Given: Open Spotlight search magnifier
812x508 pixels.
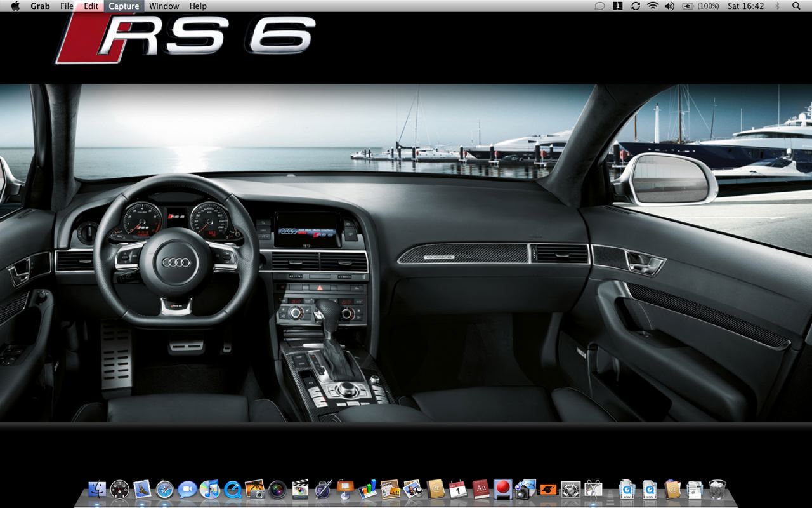Looking at the screenshot, I should pyautogui.click(x=797, y=6).
